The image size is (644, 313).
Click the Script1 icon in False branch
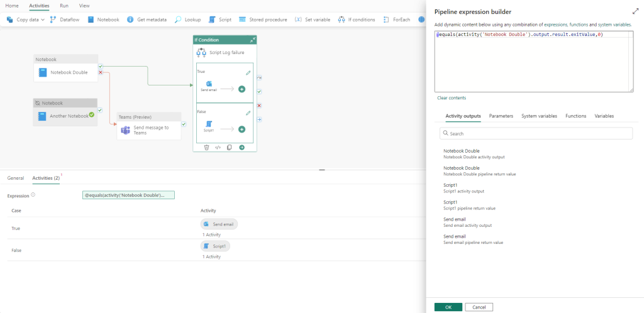click(x=209, y=124)
